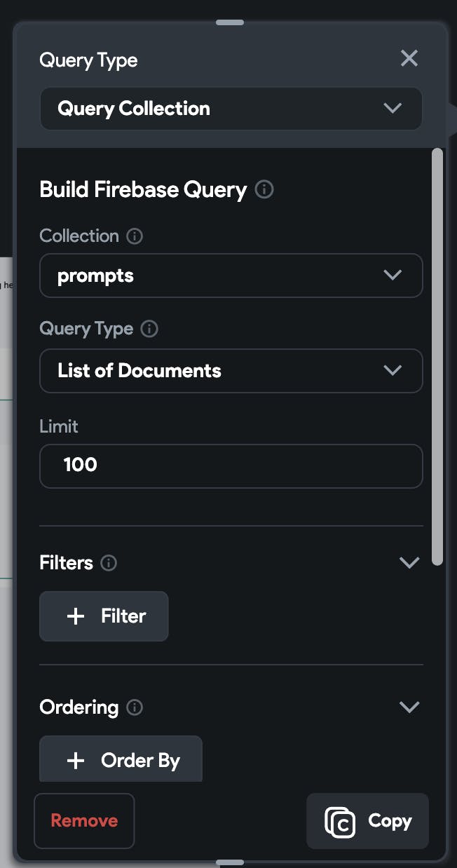This screenshot has height=868, width=457.
Task: Close the Query Type panel
Action: pyautogui.click(x=409, y=59)
